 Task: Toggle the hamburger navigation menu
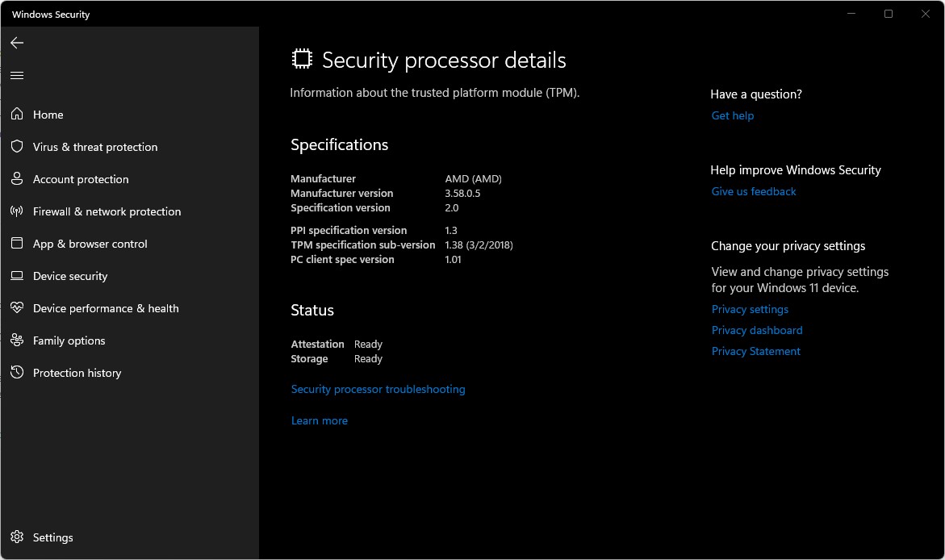[x=17, y=75]
